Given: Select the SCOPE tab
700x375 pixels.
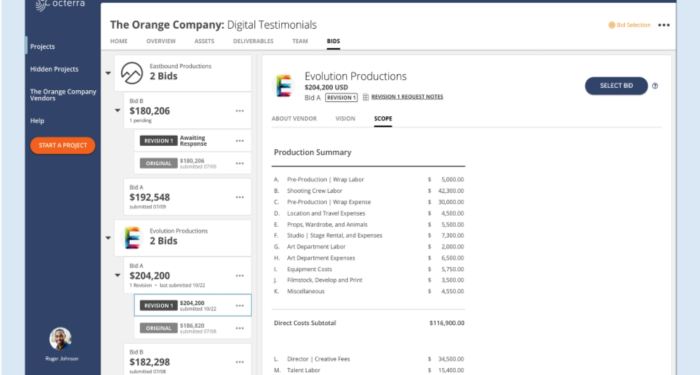Looking at the screenshot, I should (383, 118).
